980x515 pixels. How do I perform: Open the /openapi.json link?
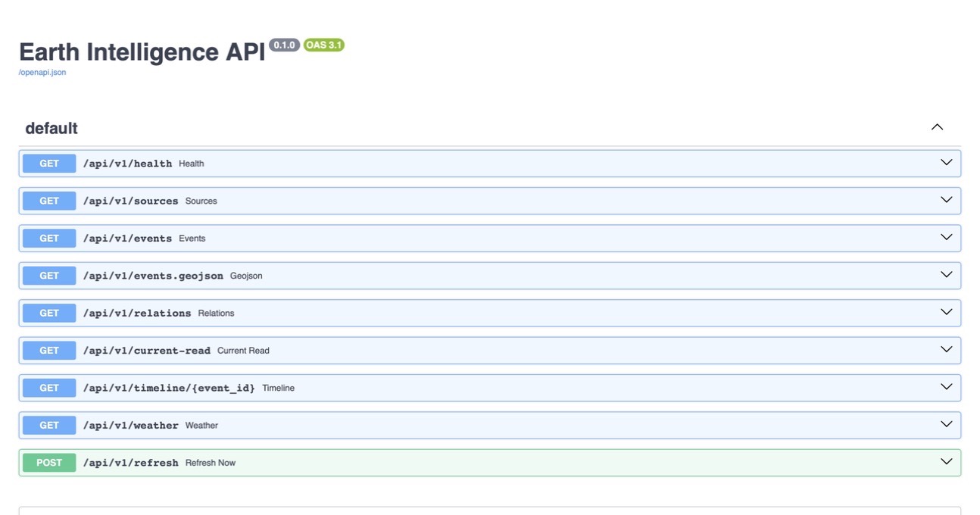(x=42, y=73)
